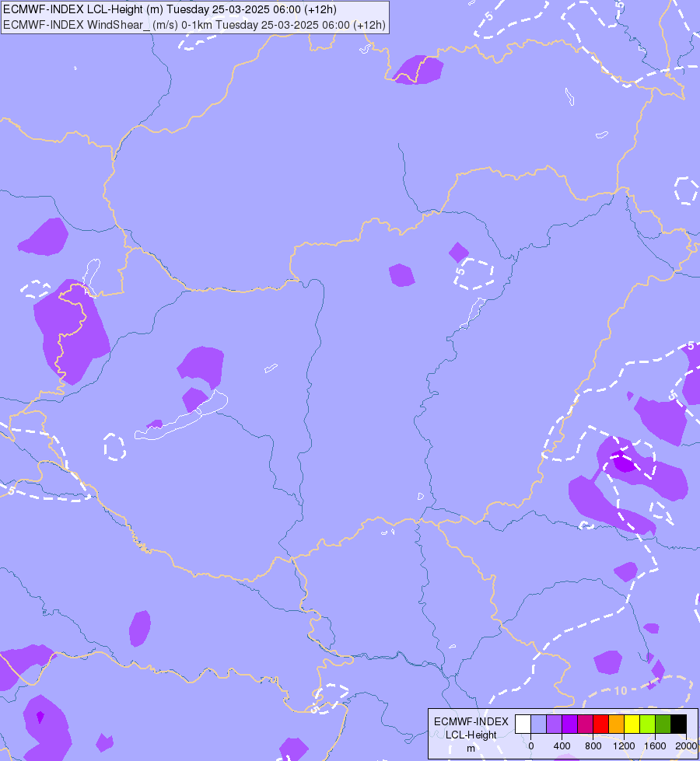Click the light lavender legend swatch

tap(539, 724)
